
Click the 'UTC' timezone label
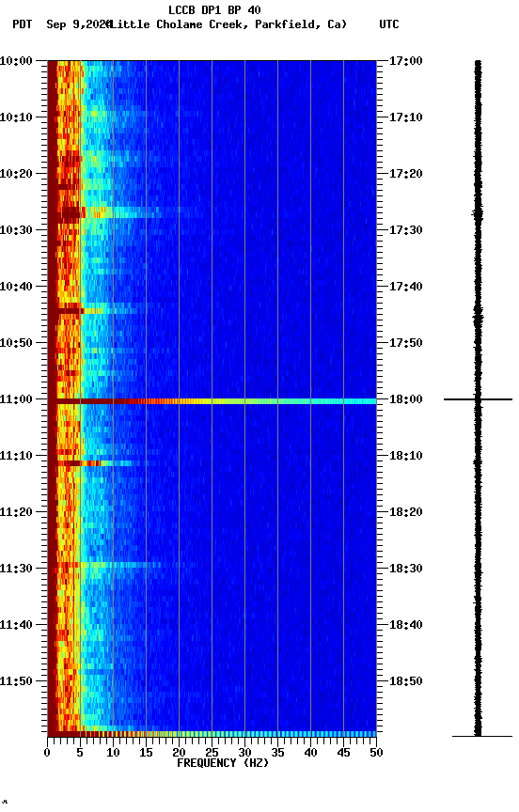[x=389, y=24]
